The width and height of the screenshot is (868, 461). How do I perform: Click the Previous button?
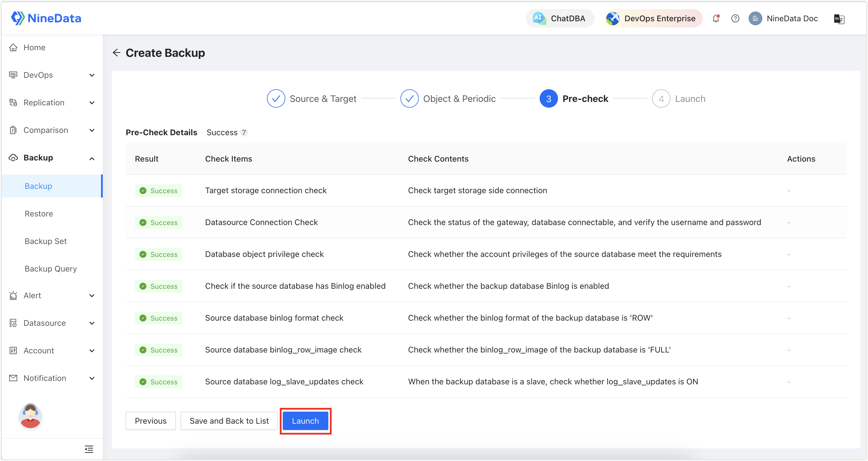tap(151, 420)
